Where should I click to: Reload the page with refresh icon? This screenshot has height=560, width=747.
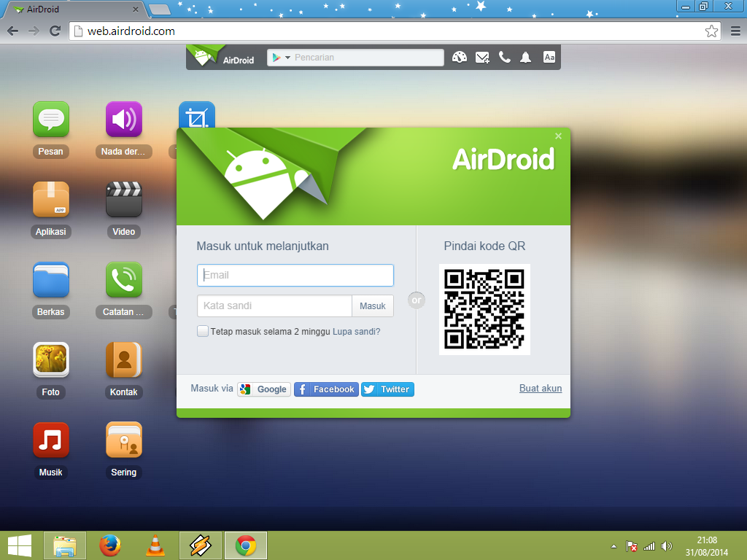(x=55, y=31)
